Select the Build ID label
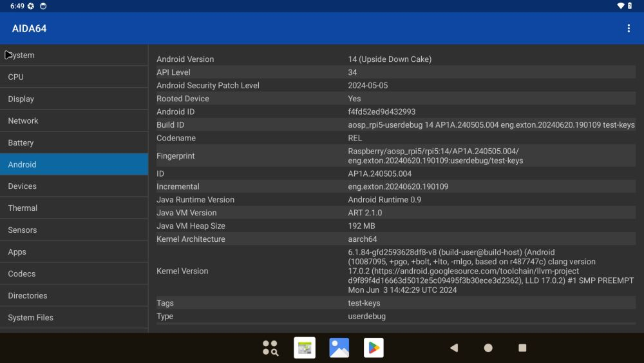Image resolution: width=644 pixels, height=363 pixels. [x=170, y=125]
